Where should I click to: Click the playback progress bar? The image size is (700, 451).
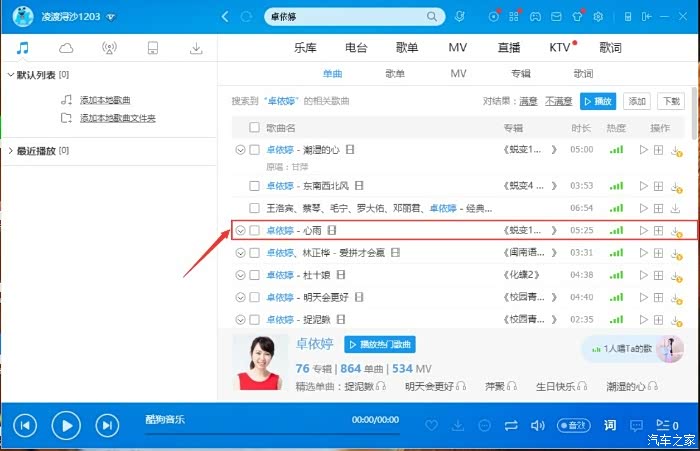(270, 432)
